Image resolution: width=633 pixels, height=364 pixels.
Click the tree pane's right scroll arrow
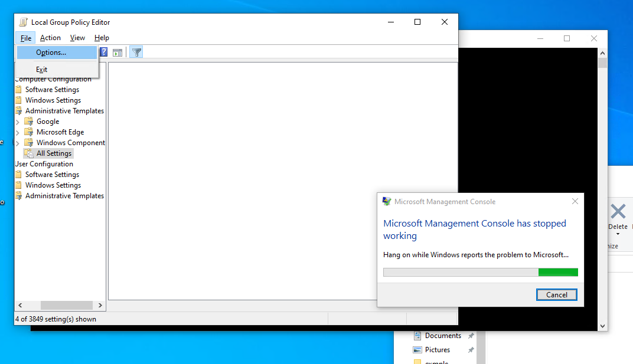pos(100,306)
